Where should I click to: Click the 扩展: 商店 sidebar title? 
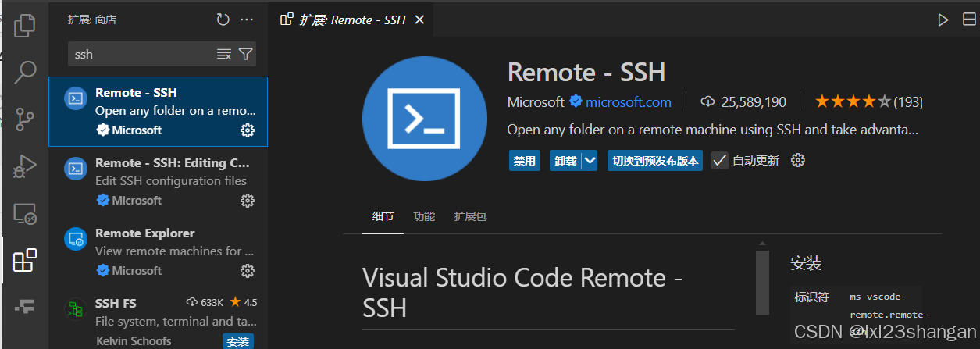92,20
